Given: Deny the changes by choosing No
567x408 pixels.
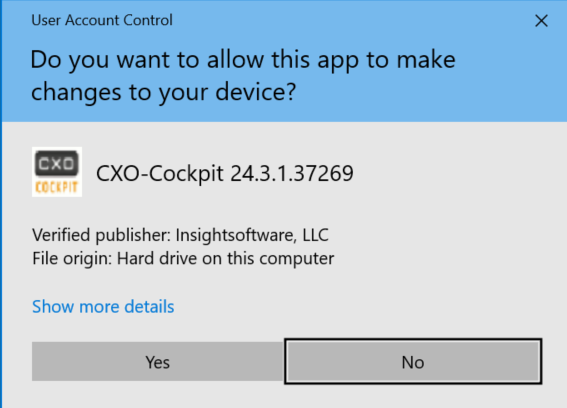Looking at the screenshot, I should tap(413, 362).
